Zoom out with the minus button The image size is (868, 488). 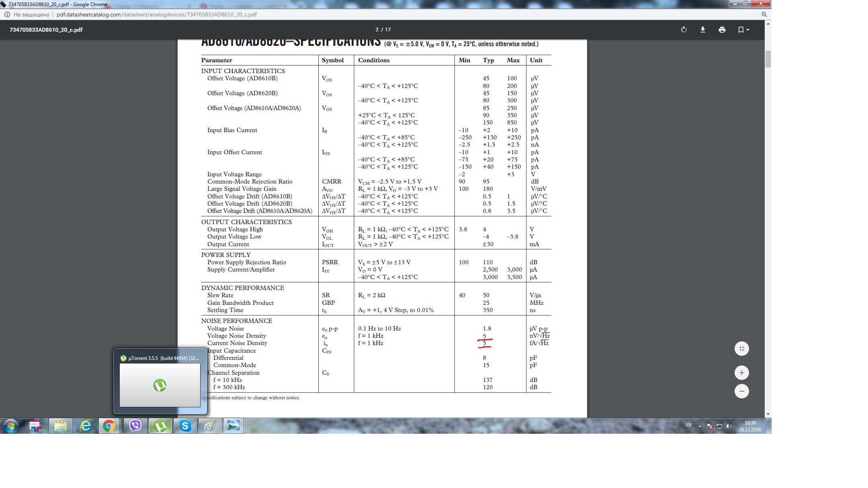741,391
